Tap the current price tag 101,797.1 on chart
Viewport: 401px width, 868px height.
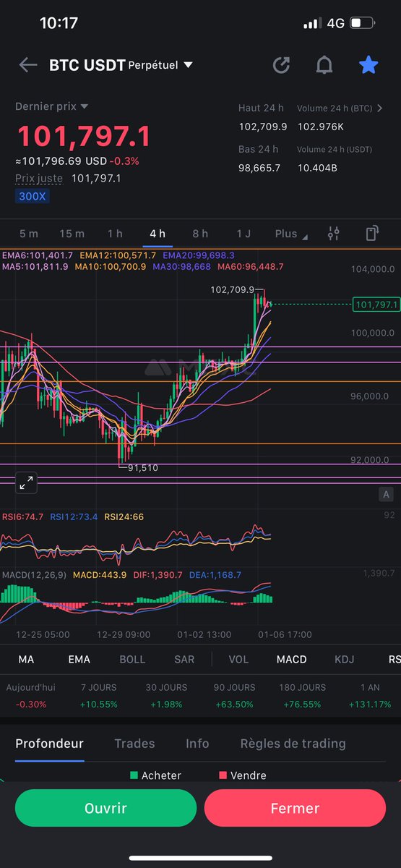(376, 305)
